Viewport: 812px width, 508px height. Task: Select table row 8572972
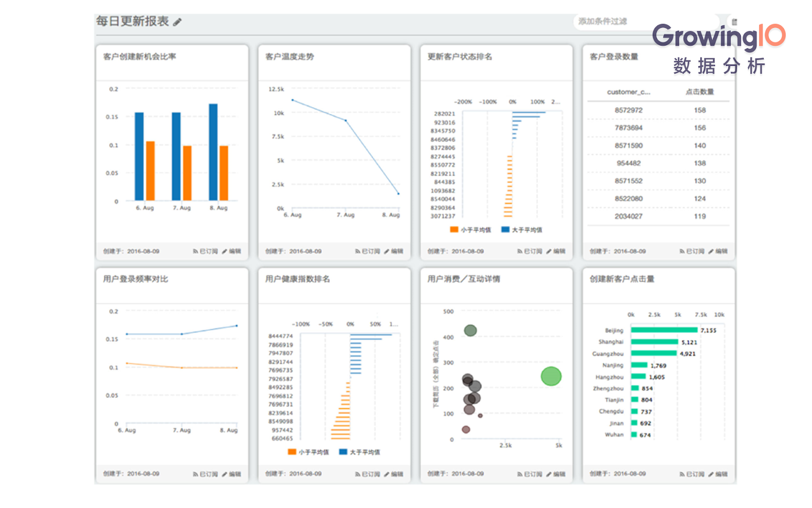click(x=658, y=110)
